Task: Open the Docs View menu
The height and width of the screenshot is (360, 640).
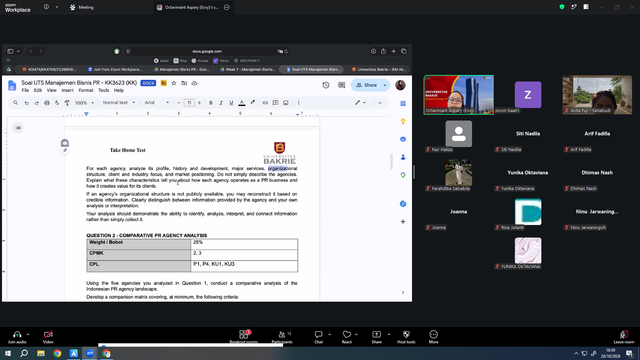Action: [51, 90]
